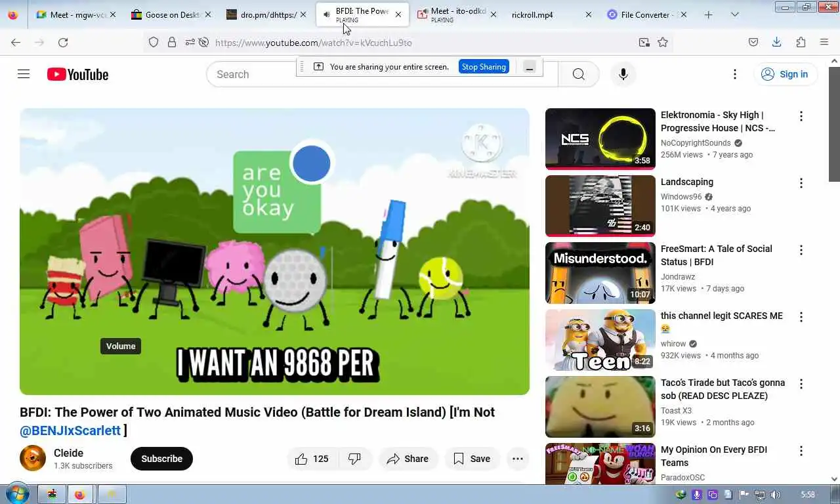Image resolution: width=840 pixels, height=504 pixels.
Task: Open the Teen minions video thumbnail
Action: tap(600, 339)
